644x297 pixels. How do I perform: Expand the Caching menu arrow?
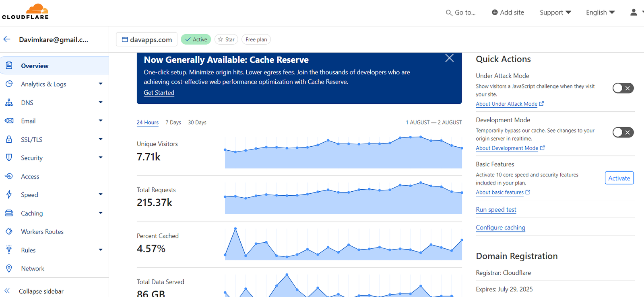click(101, 213)
